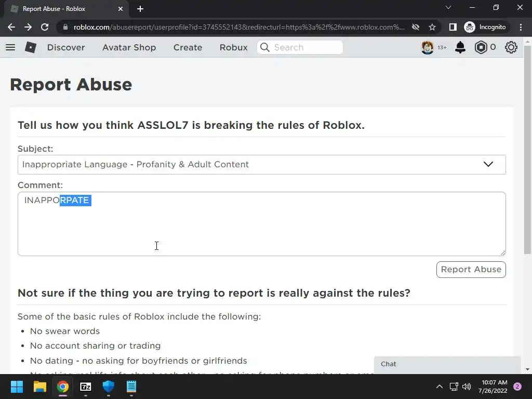Click the 13+ age label
The image size is (532, 399).
tap(442, 47)
